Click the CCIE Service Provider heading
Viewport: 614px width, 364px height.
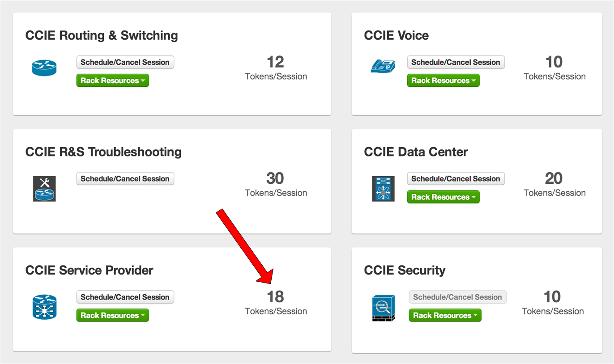[x=89, y=270]
